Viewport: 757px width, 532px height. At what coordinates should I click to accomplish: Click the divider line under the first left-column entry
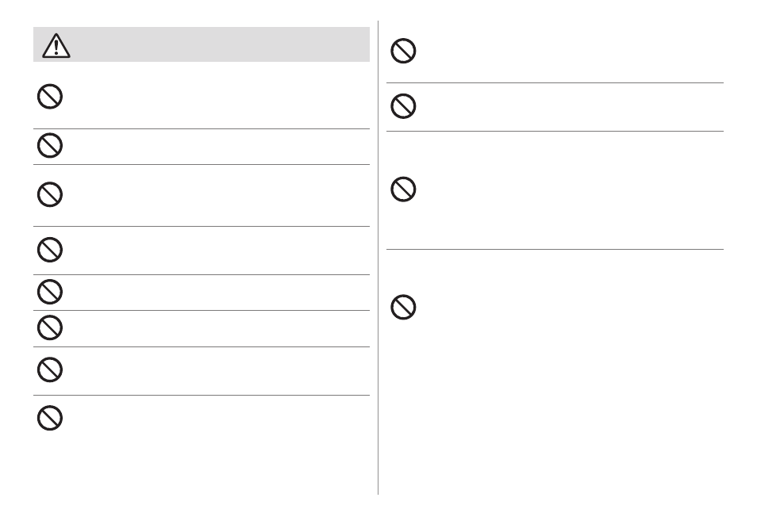pyautogui.click(x=202, y=128)
